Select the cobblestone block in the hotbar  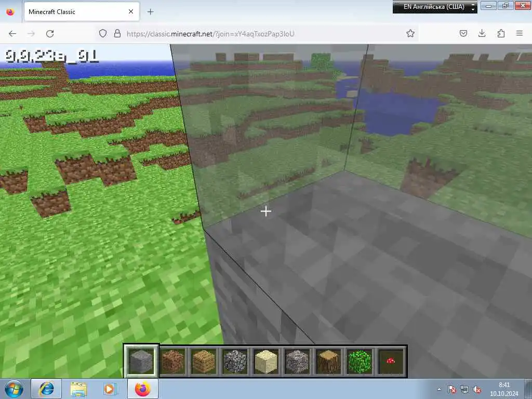coord(235,362)
